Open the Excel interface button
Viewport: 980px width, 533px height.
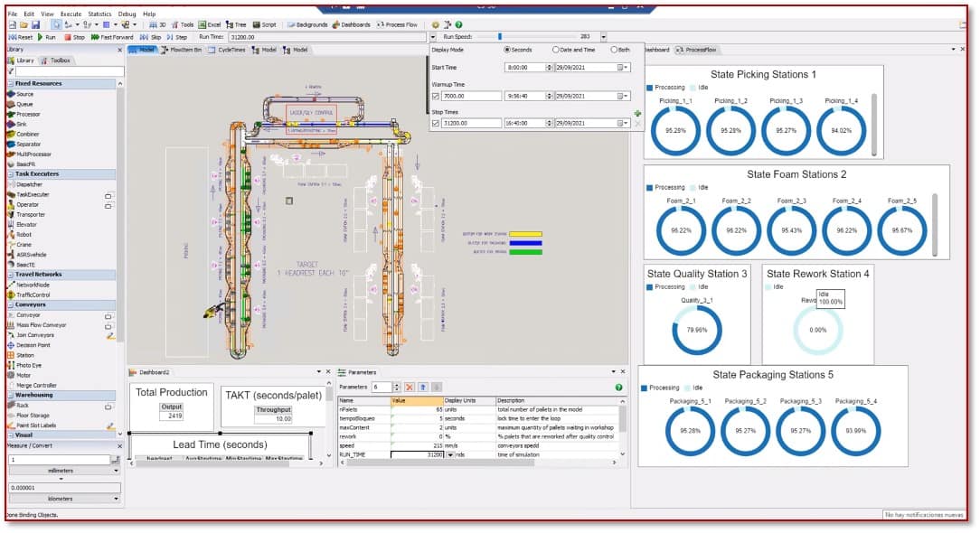(210, 25)
